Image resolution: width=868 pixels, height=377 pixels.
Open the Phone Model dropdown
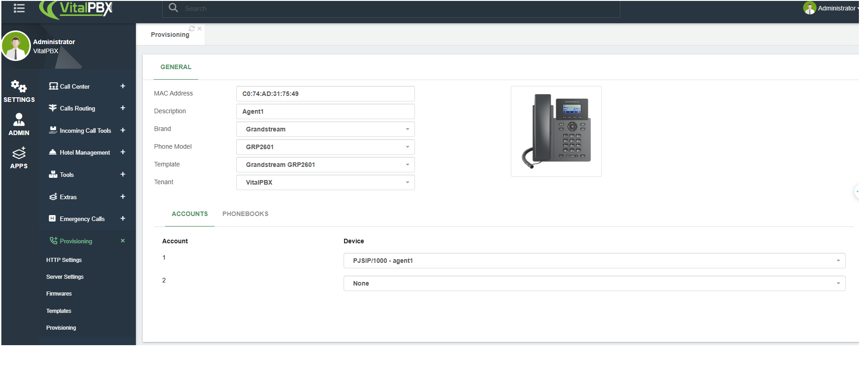325,147
